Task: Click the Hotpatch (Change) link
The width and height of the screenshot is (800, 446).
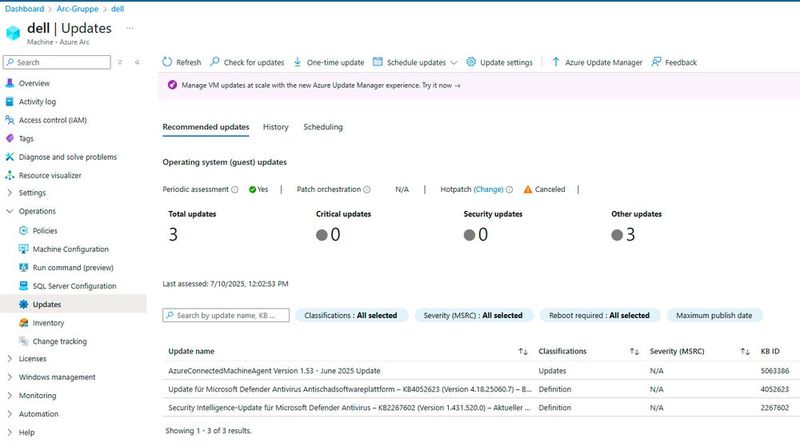Action: click(488, 189)
